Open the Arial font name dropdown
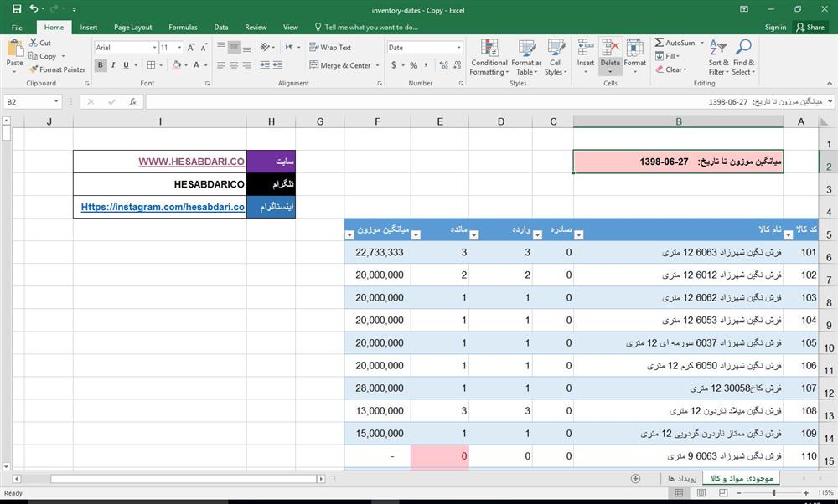The image size is (838, 504). click(x=153, y=48)
